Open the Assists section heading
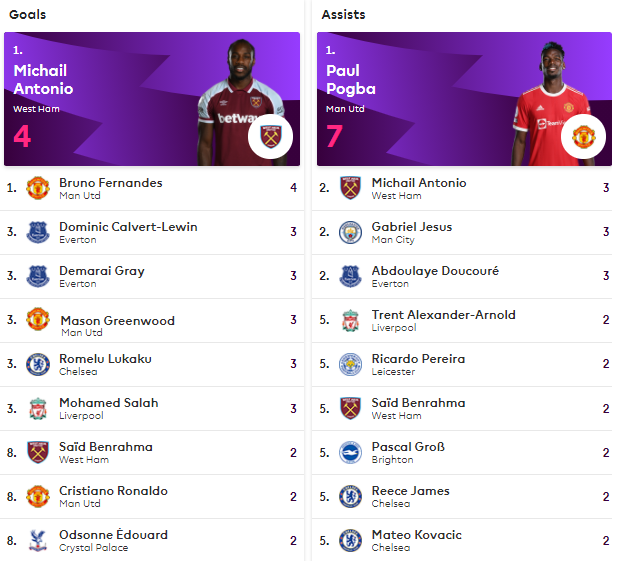618x561 pixels. tap(343, 15)
